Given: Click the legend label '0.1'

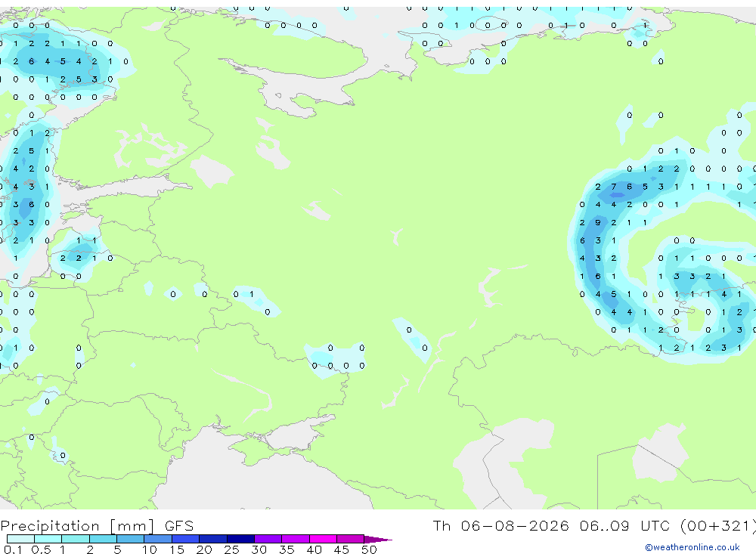Looking at the screenshot, I should (13, 549).
